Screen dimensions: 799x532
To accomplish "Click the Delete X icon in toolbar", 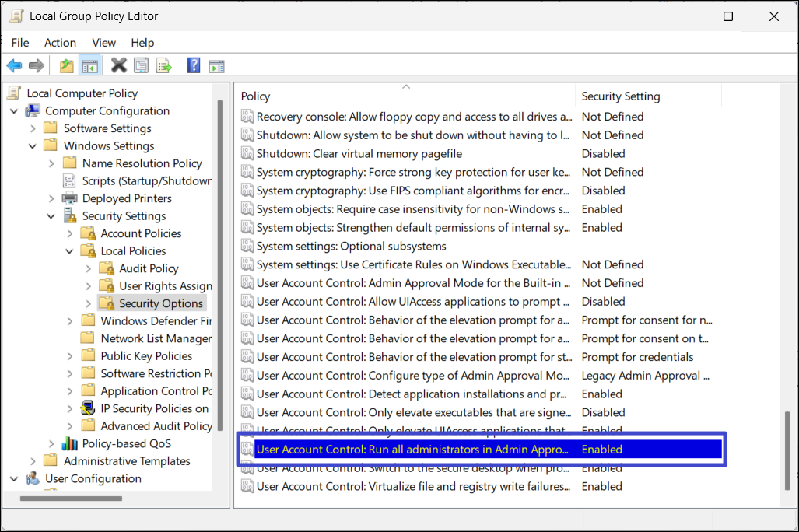I will coord(118,66).
